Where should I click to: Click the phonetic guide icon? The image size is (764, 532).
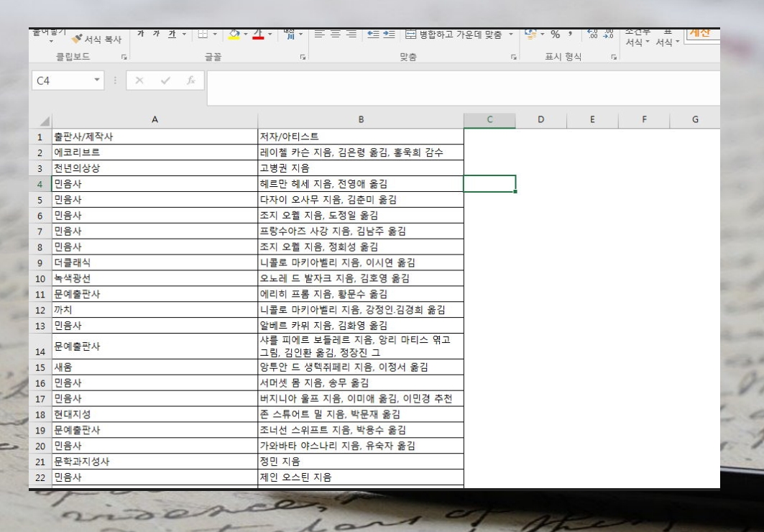tap(290, 34)
